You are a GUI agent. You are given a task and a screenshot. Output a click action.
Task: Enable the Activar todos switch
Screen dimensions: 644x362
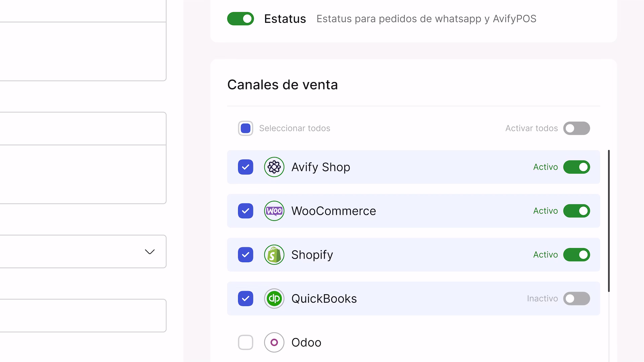576,128
